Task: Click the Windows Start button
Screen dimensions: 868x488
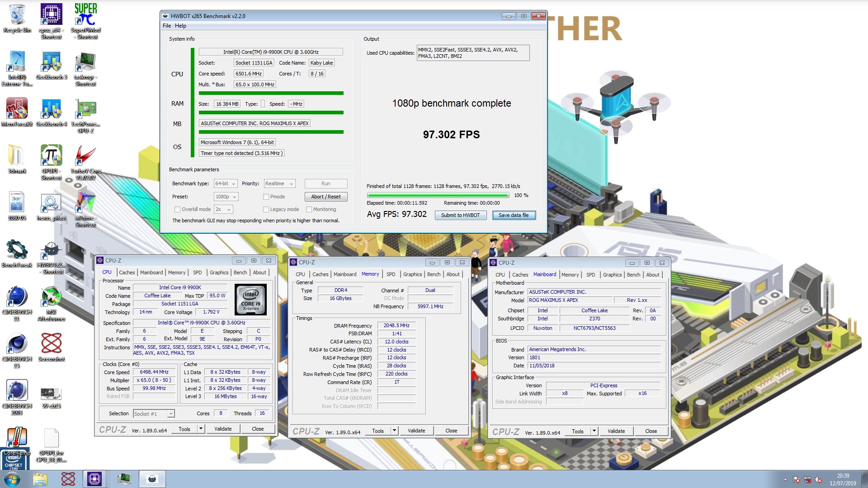Action: (x=12, y=479)
